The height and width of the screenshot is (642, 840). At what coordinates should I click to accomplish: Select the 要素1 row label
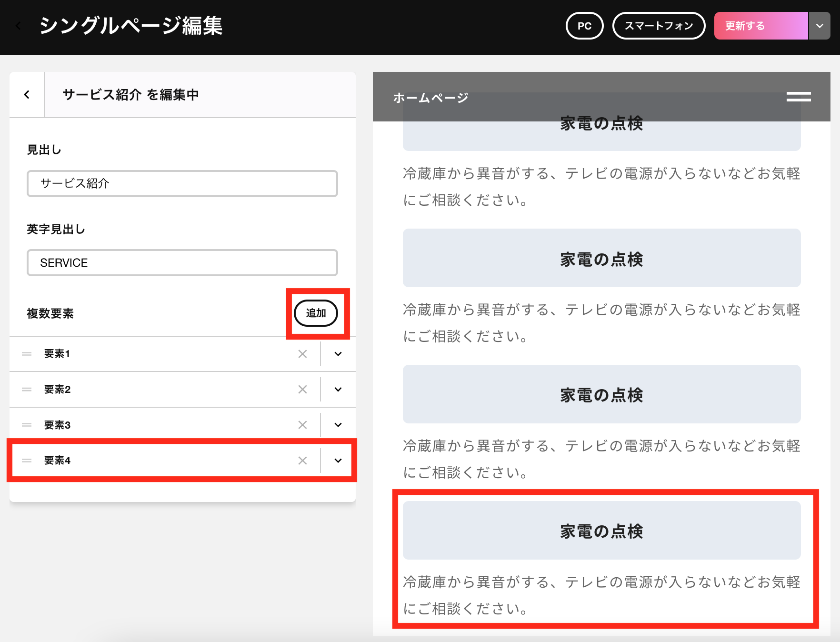[x=57, y=354]
